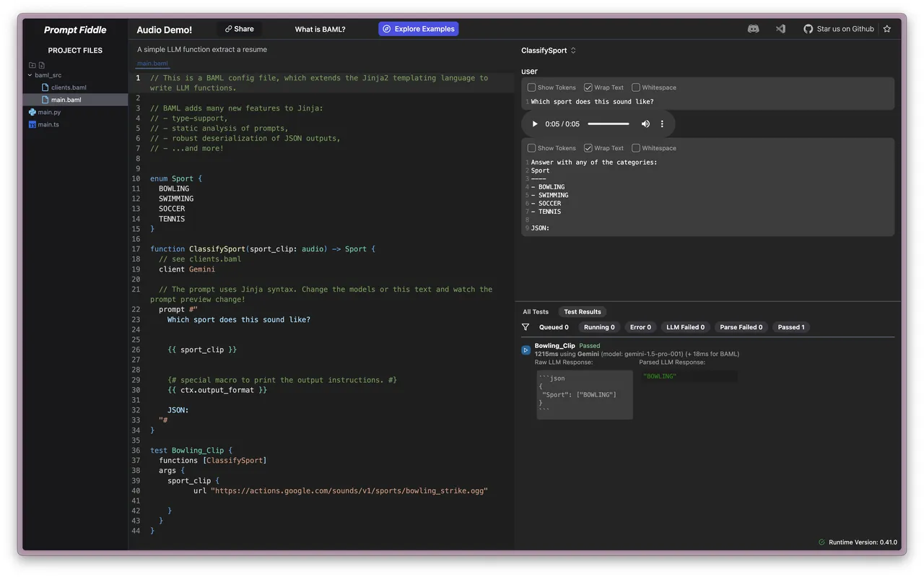Click the Audio Demo! project title

(165, 30)
